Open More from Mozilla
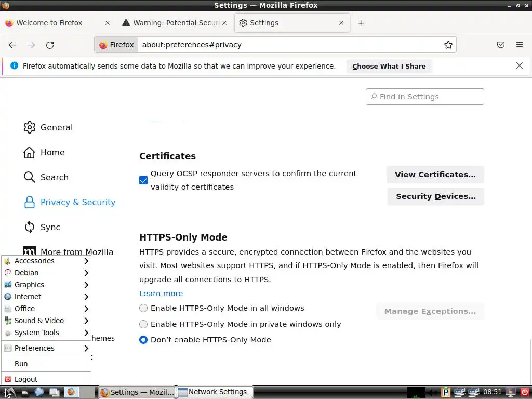Viewport: 532px width, 399px height. [x=68, y=252]
